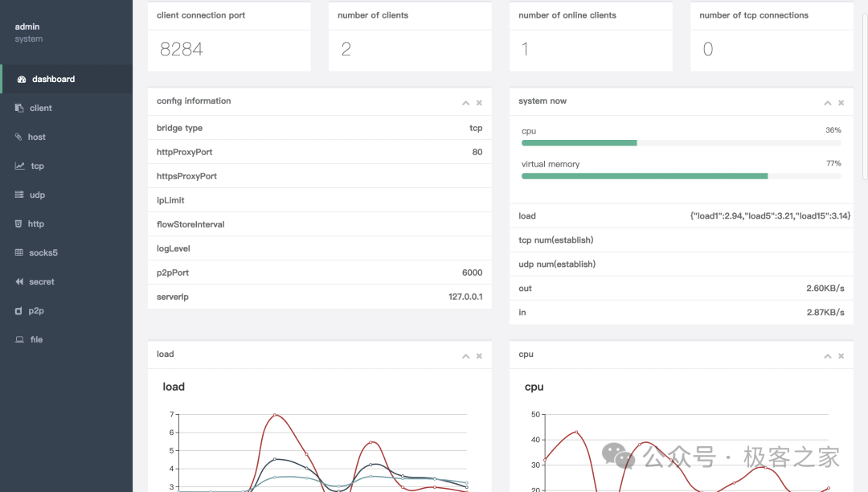Click the p2p icon in sidebar
This screenshot has height=492, width=868.
pyautogui.click(x=19, y=311)
